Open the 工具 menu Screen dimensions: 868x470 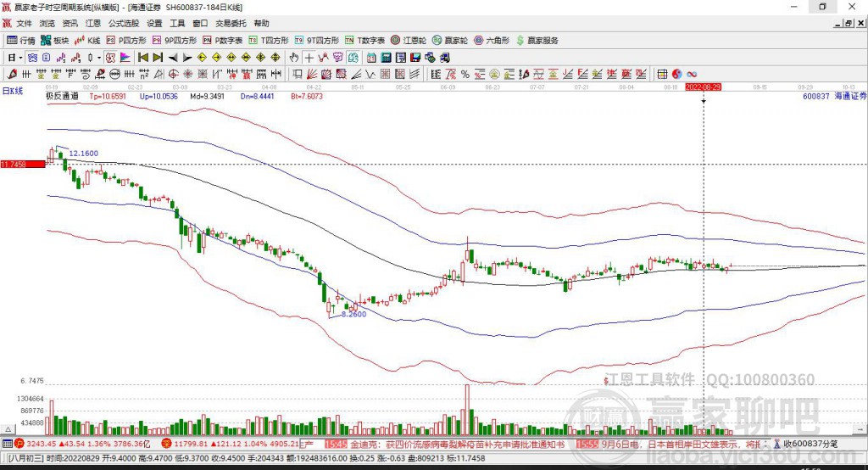click(x=177, y=23)
